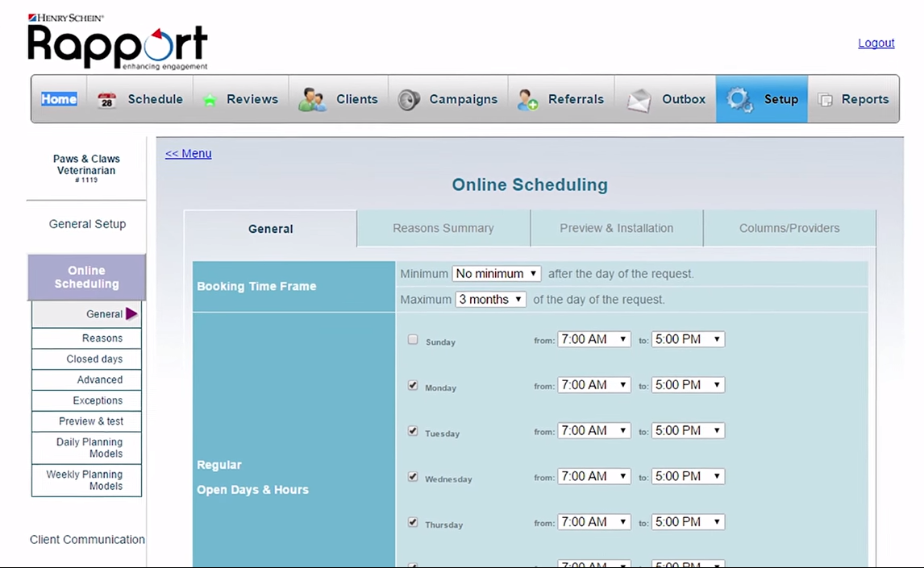
Task: Click Paws & Claws Veterinarian name
Action: tap(86, 165)
